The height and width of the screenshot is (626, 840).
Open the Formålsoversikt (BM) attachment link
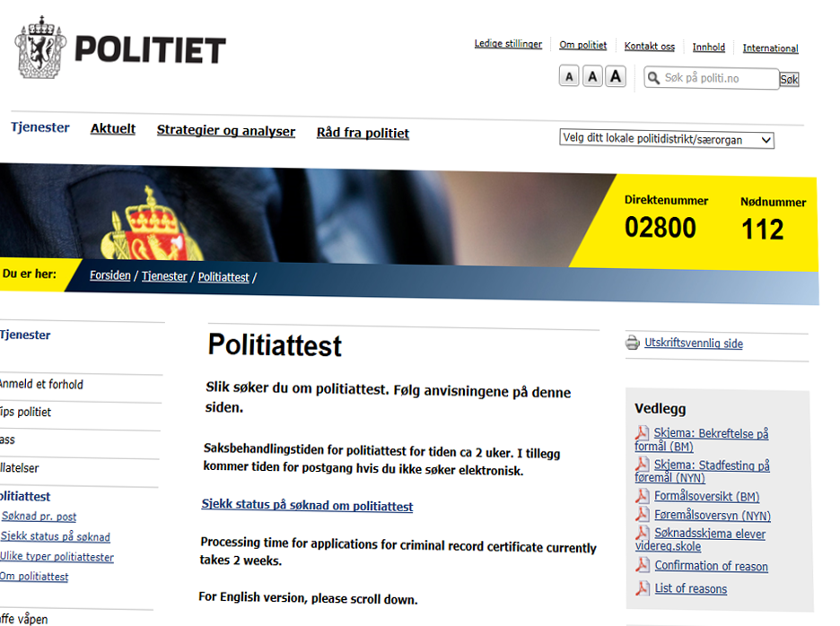click(706, 497)
